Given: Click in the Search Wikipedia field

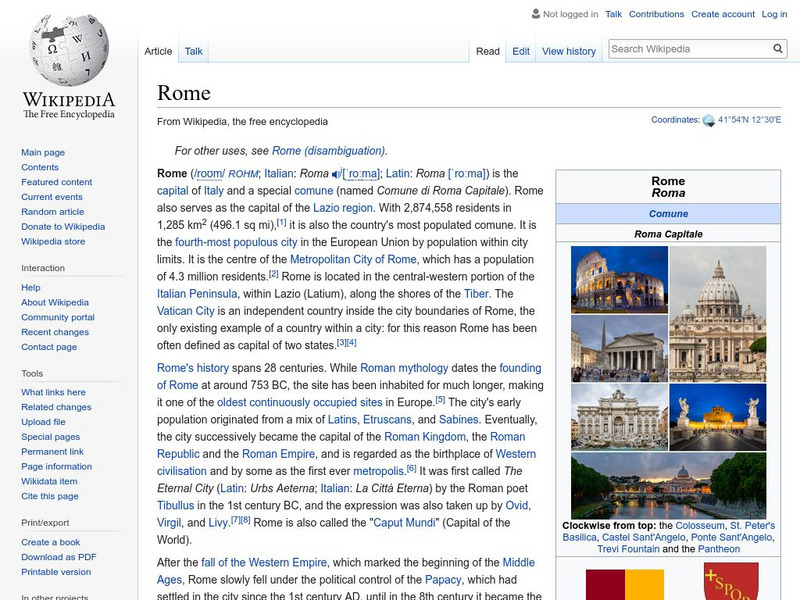Looking at the screenshot, I should pos(688,49).
